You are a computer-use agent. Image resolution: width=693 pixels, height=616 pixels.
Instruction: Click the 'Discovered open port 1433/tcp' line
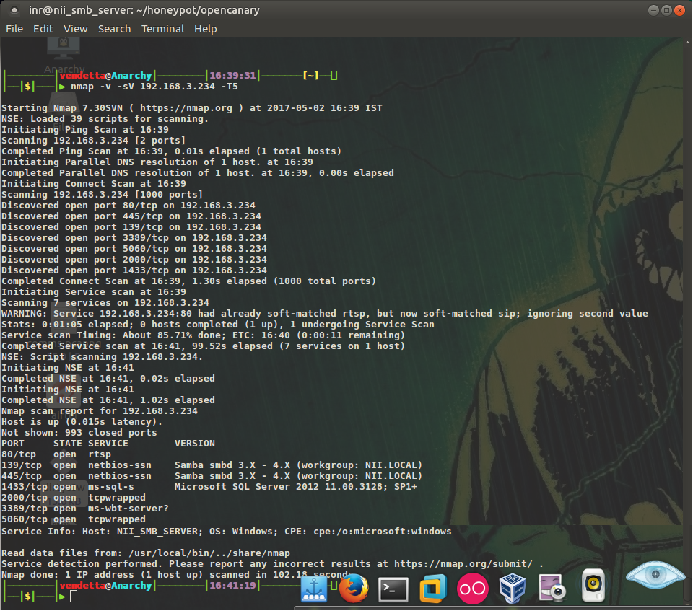pyautogui.click(x=134, y=270)
